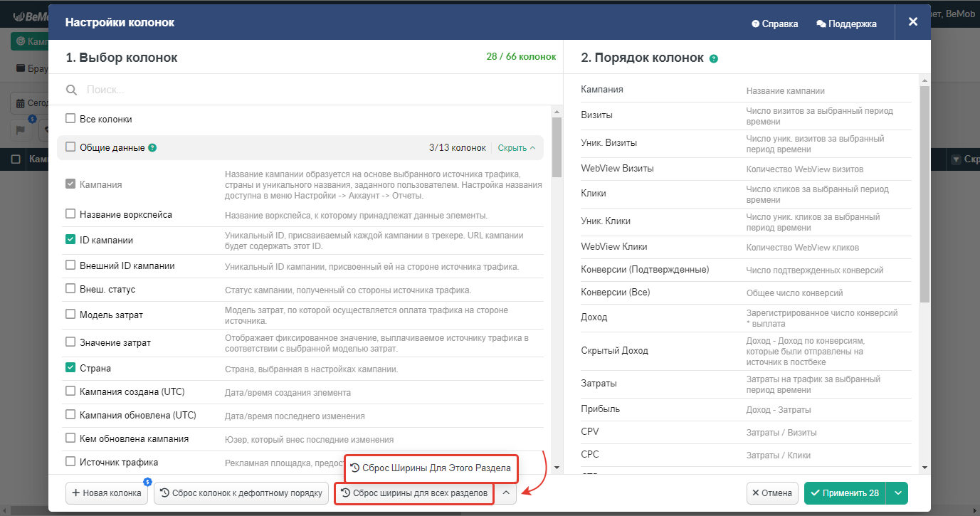Enable Кем обновлена кампания column
The image size is (980, 516).
pos(70,438)
